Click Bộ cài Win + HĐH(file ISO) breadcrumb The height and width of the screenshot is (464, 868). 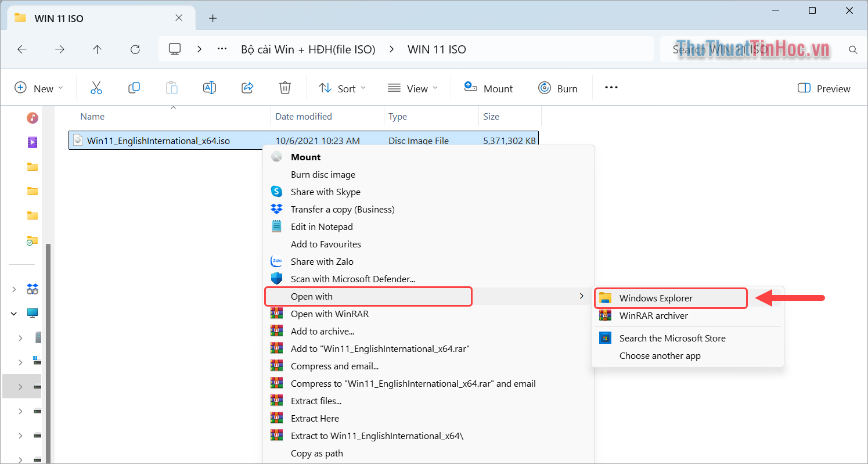308,49
